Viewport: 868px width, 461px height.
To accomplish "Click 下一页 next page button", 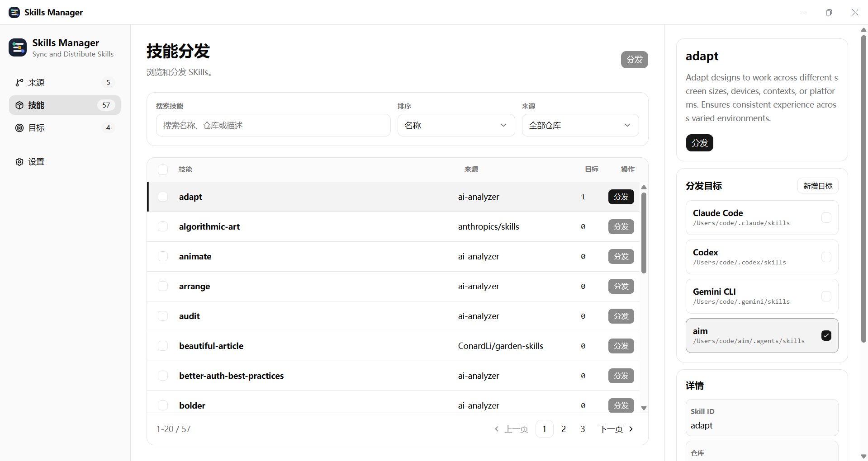I will click(617, 429).
